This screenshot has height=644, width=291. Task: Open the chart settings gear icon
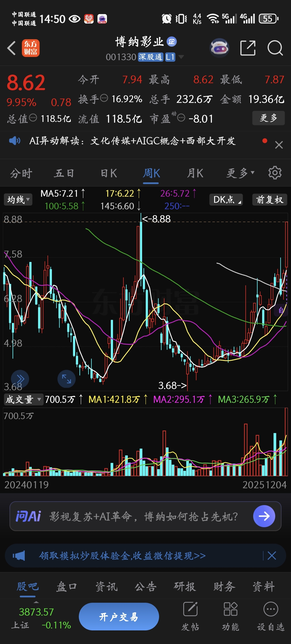pyautogui.click(x=275, y=172)
